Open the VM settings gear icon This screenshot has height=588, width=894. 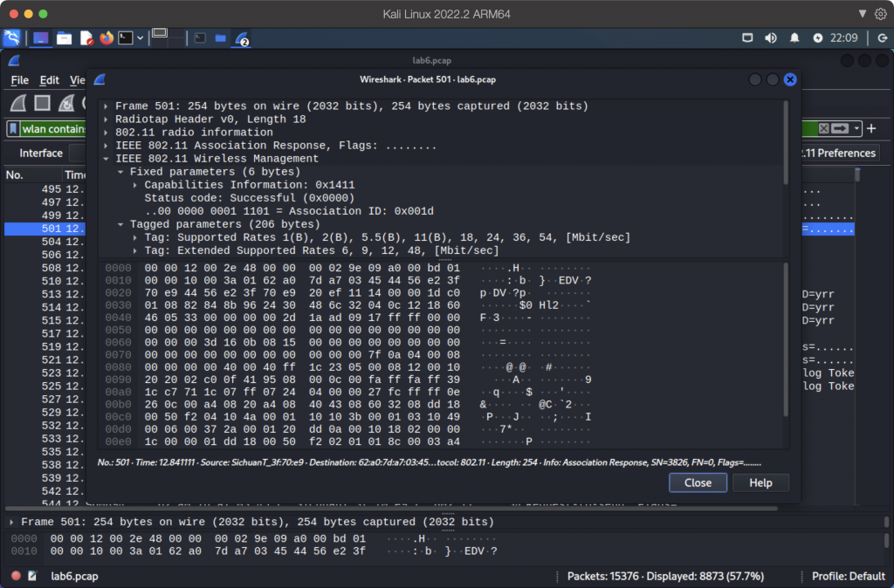[x=881, y=14]
